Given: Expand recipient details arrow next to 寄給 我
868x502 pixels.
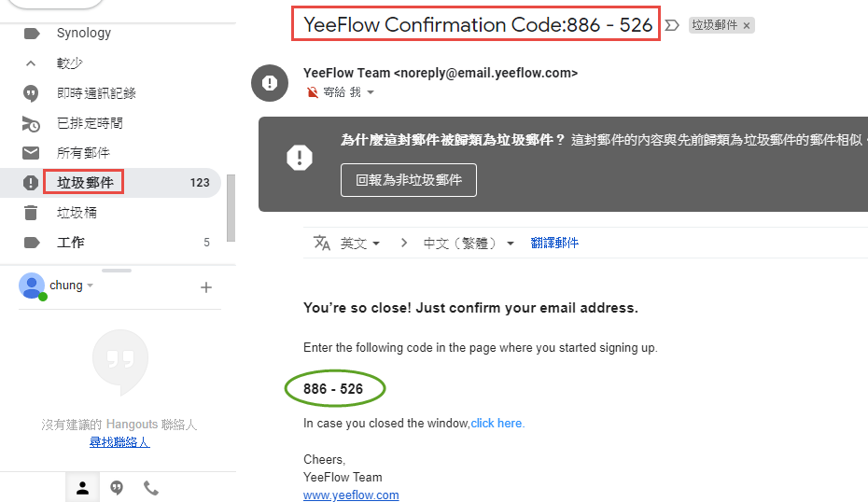Looking at the screenshot, I should point(371,92).
